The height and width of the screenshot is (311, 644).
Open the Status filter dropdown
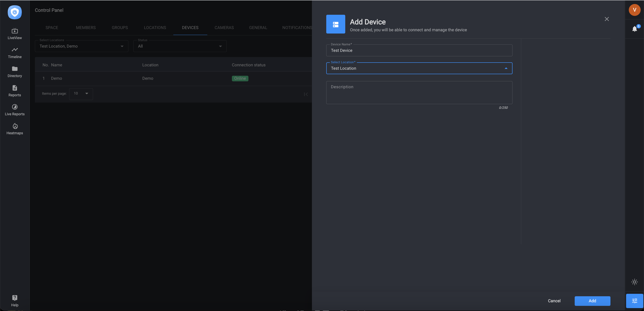coord(180,46)
